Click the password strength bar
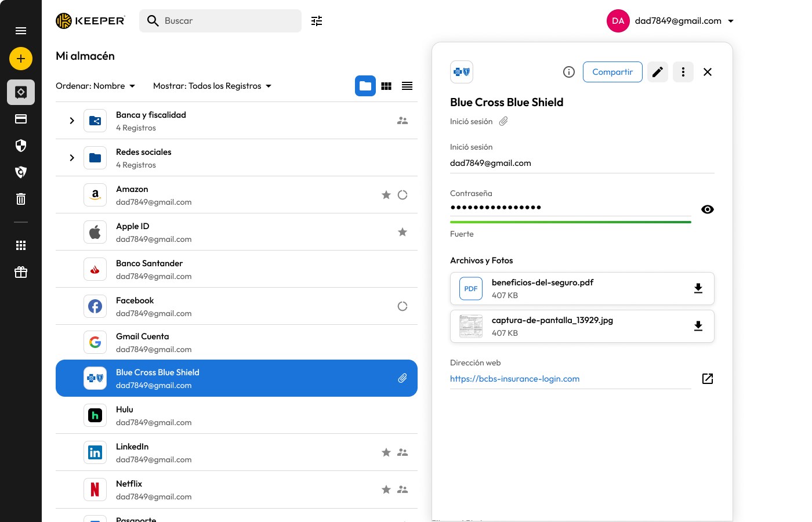Image resolution: width=812 pixels, height=522 pixels. (571, 222)
